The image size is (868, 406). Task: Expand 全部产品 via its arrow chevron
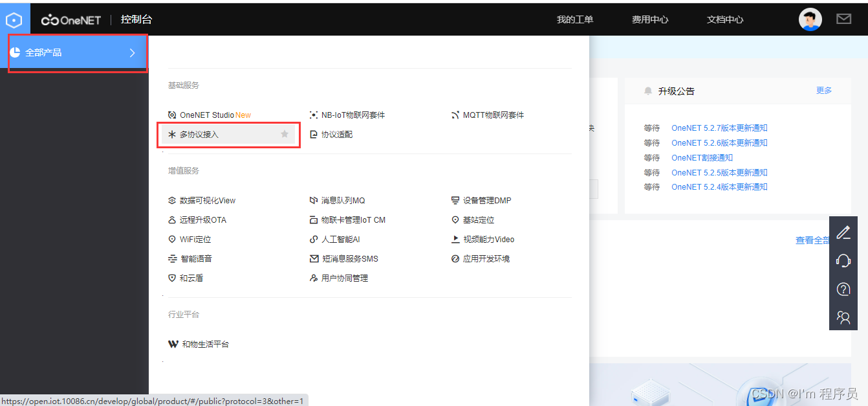[x=132, y=52]
